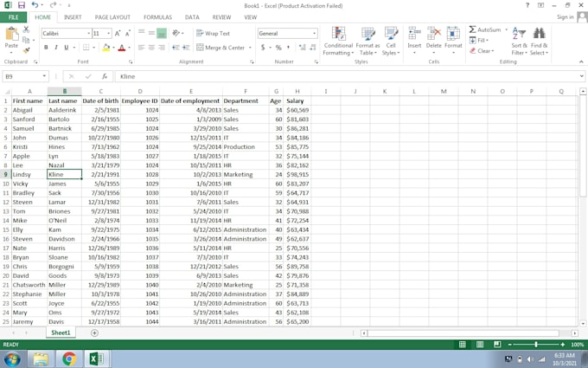588x368 pixels.
Task: Apply the red Font Color
Action: pyautogui.click(x=122, y=48)
